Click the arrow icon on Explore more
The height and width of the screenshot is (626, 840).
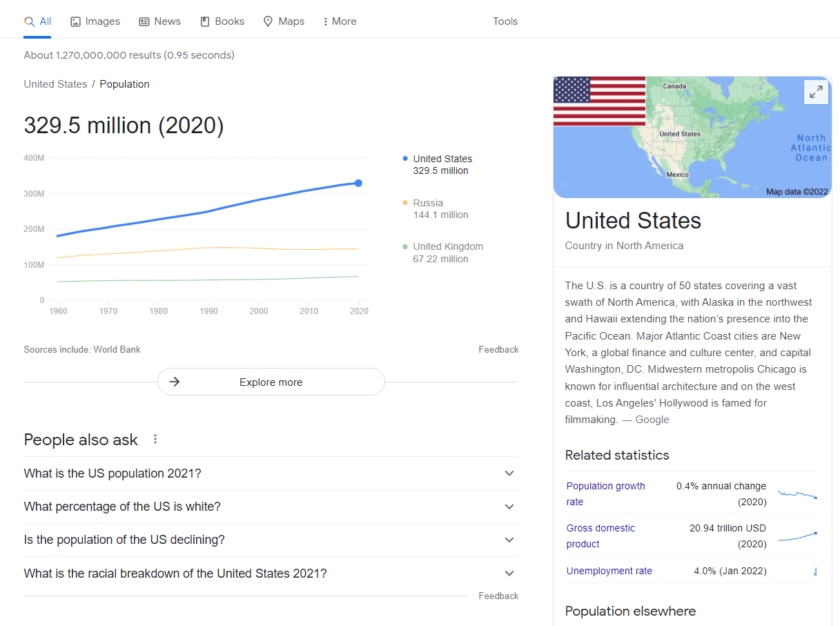click(x=175, y=381)
